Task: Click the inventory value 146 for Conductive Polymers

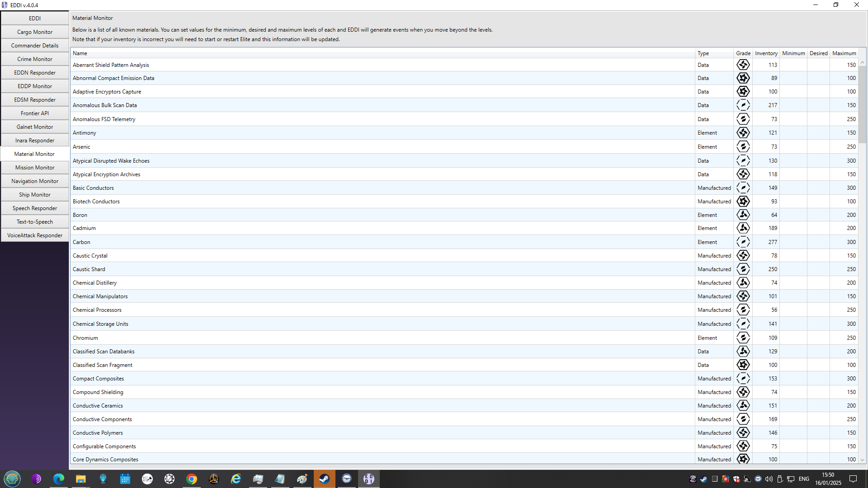Action: [773, 432]
